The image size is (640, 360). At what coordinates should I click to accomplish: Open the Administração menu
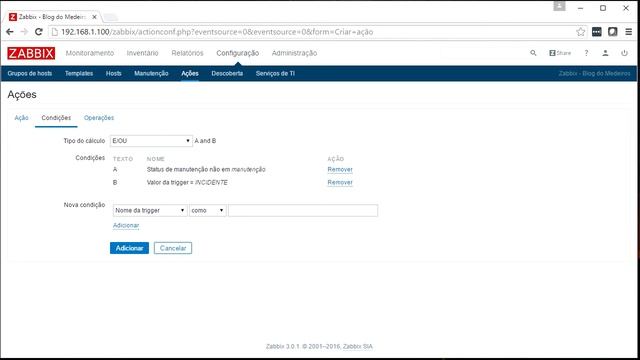(294, 53)
